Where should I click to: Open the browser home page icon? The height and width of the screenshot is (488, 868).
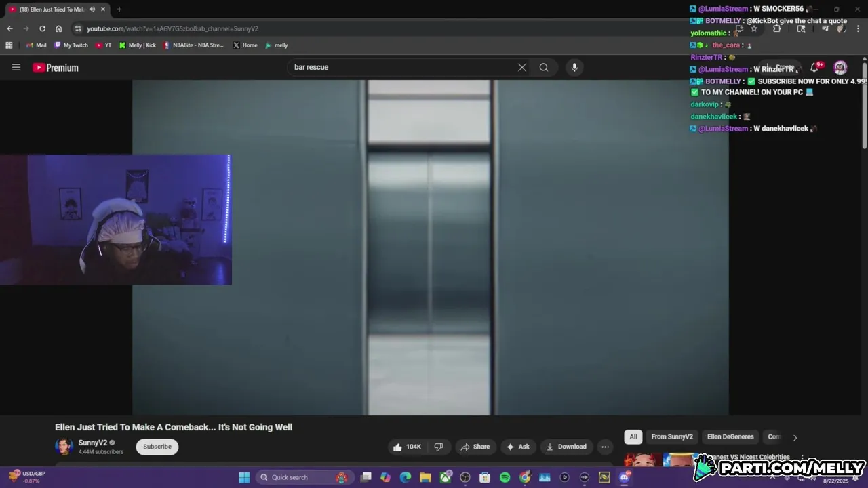(58, 28)
